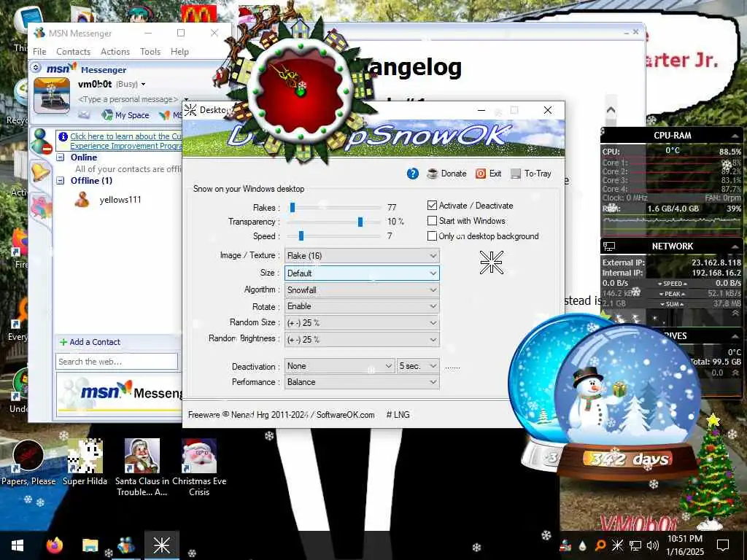
Task: Click the My Space icon in MSN Messenger
Action: pyautogui.click(x=125, y=114)
